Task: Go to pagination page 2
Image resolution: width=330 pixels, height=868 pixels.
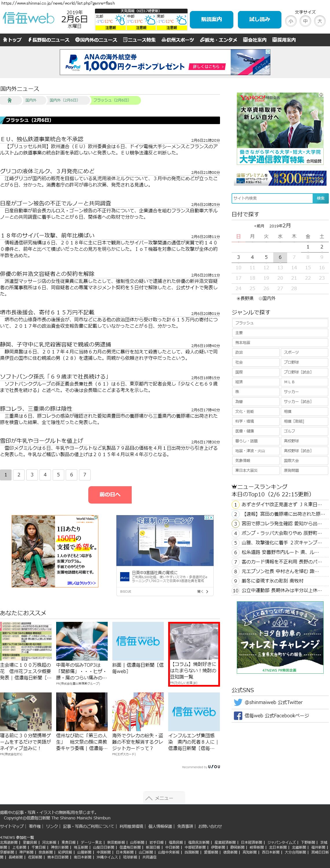Action: click(19, 475)
